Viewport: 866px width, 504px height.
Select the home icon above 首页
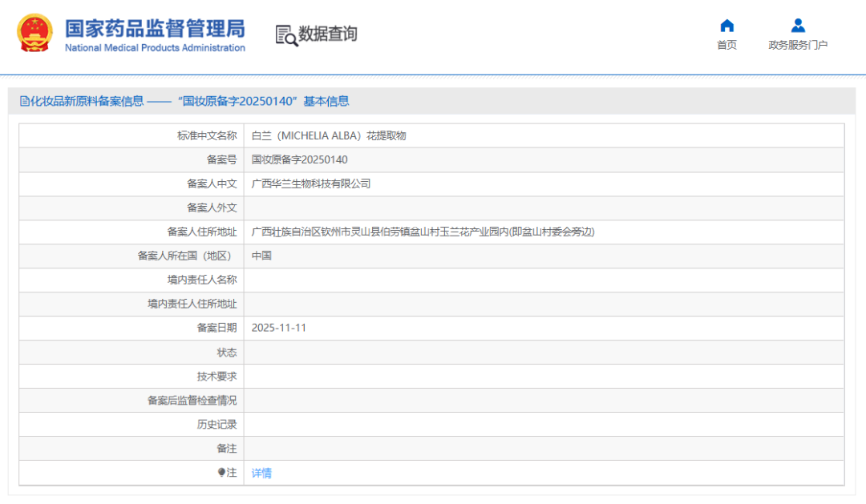[x=726, y=25]
